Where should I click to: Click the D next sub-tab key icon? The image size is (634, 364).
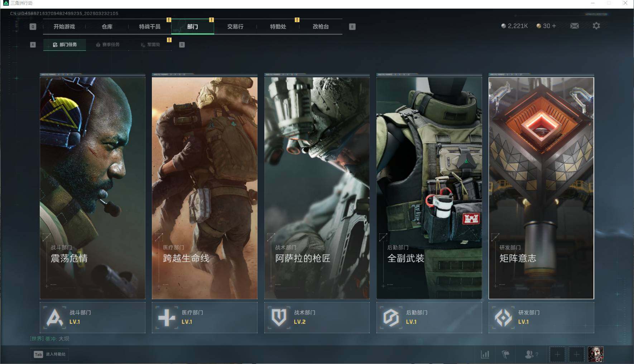182,45
